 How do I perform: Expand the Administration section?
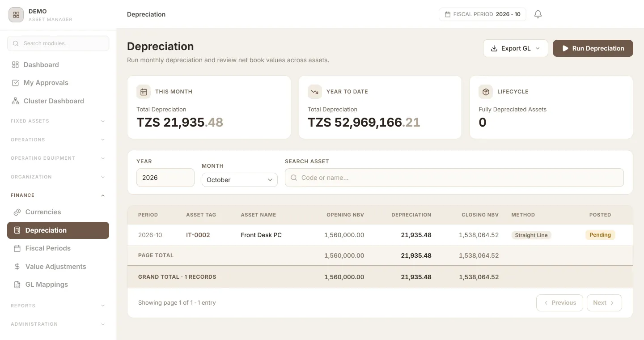coord(58,324)
